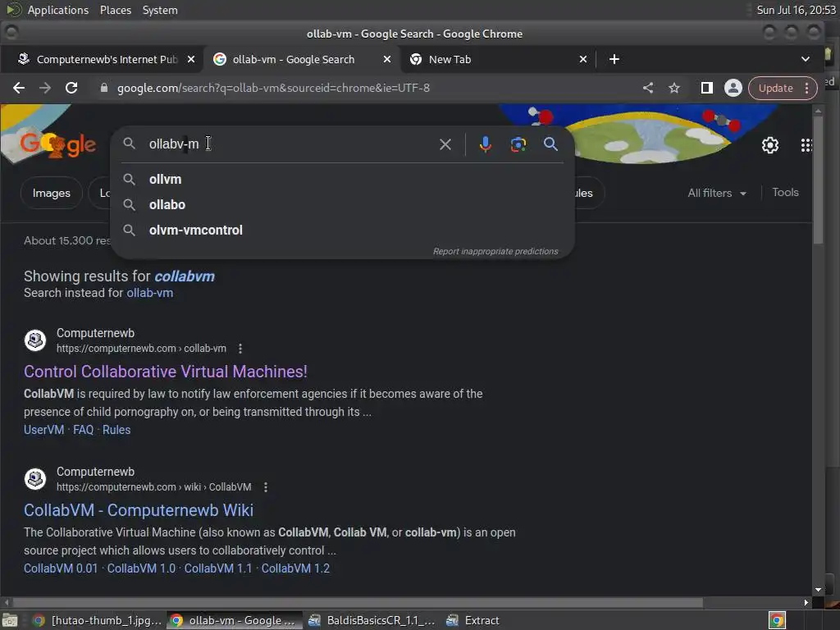
Task: Click the vertical page scrollbar thumb
Action: click(818, 180)
